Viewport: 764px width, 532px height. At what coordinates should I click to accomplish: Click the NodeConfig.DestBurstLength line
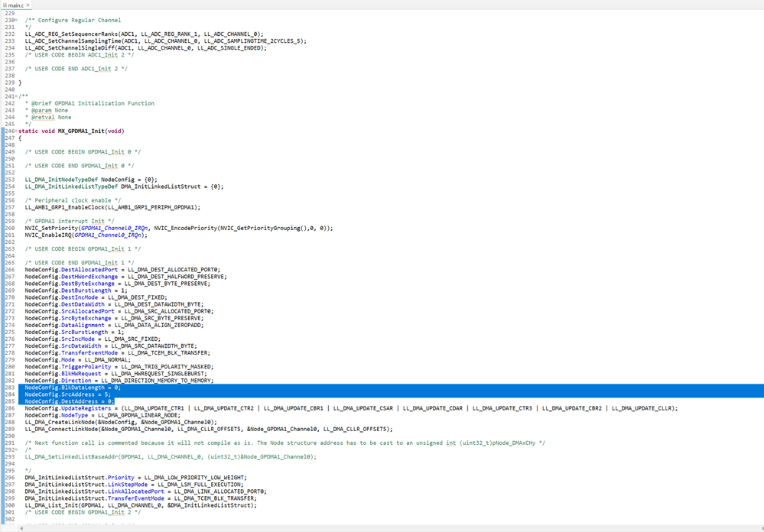pos(76,290)
